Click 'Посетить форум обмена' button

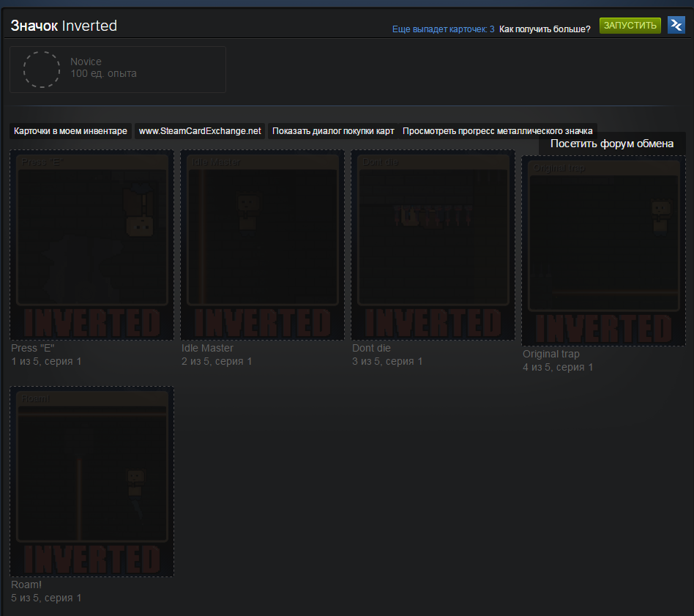pyautogui.click(x=612, y=144)
